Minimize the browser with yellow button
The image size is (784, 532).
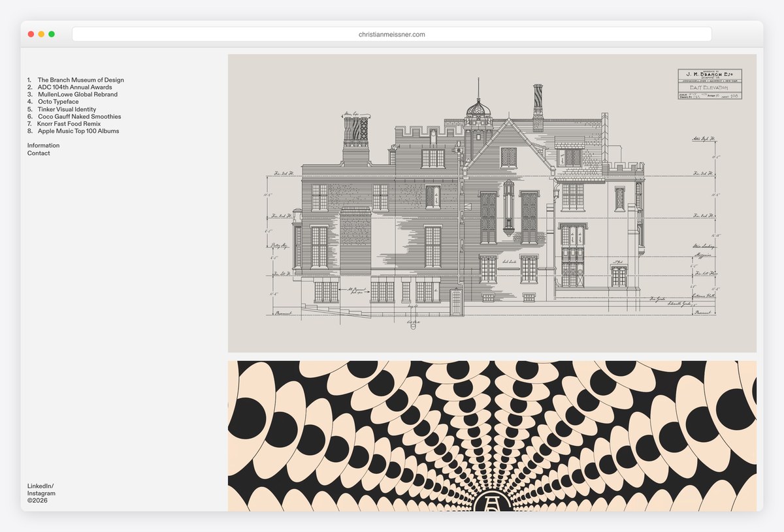[41, 34]
